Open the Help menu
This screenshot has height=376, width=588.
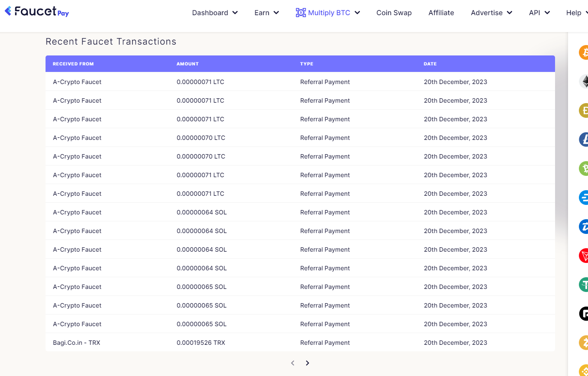[x=575, y=13]
